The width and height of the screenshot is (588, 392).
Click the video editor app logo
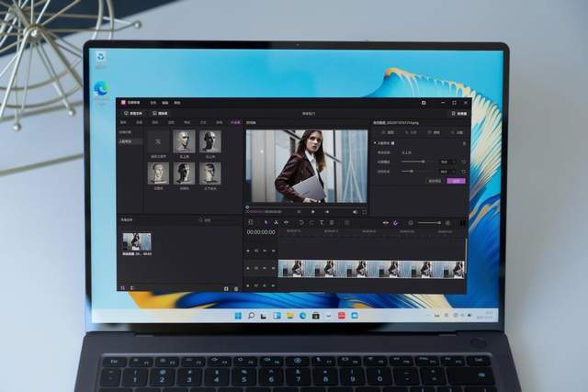coord(123,102)
